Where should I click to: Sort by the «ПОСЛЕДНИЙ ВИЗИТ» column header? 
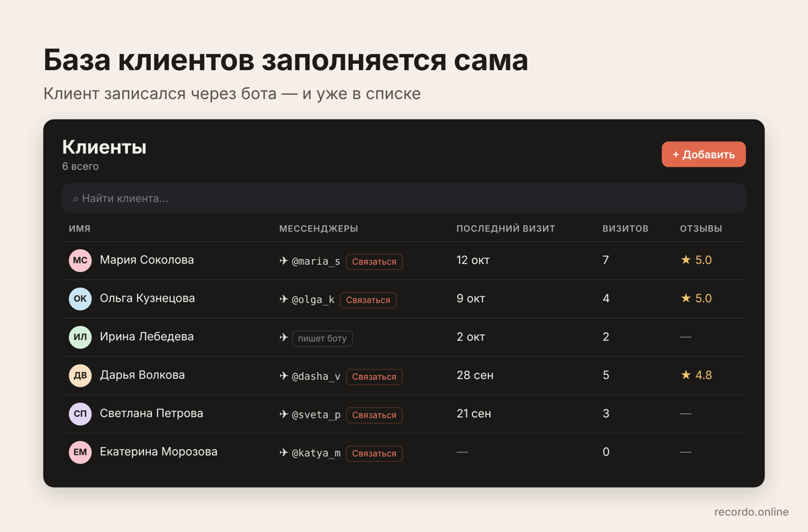point(506,229)
